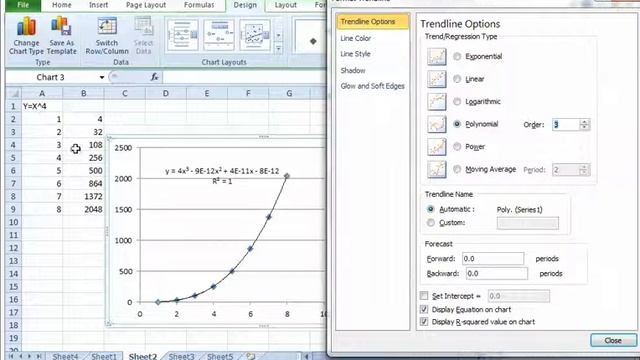The image size is (640, 360).
Task: Switch to the Insert tab
Action: [98, 5]
